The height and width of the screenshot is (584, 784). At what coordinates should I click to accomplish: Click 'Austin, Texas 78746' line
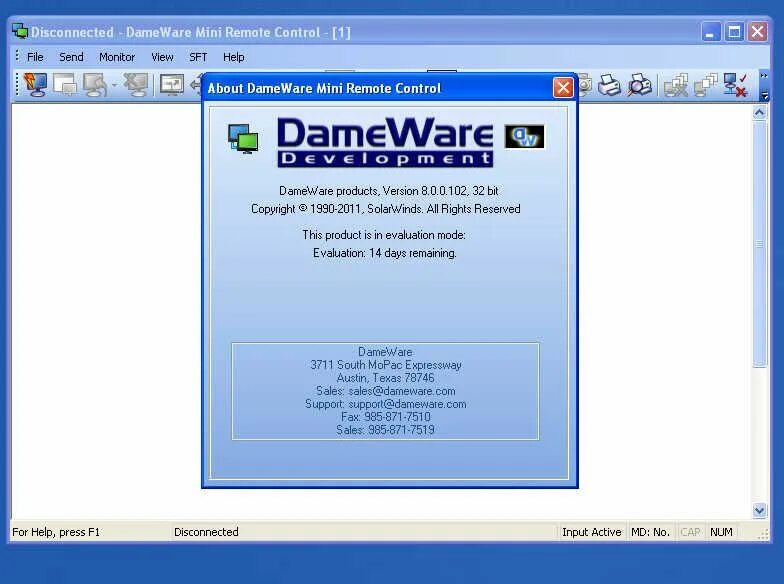(386, 378)
